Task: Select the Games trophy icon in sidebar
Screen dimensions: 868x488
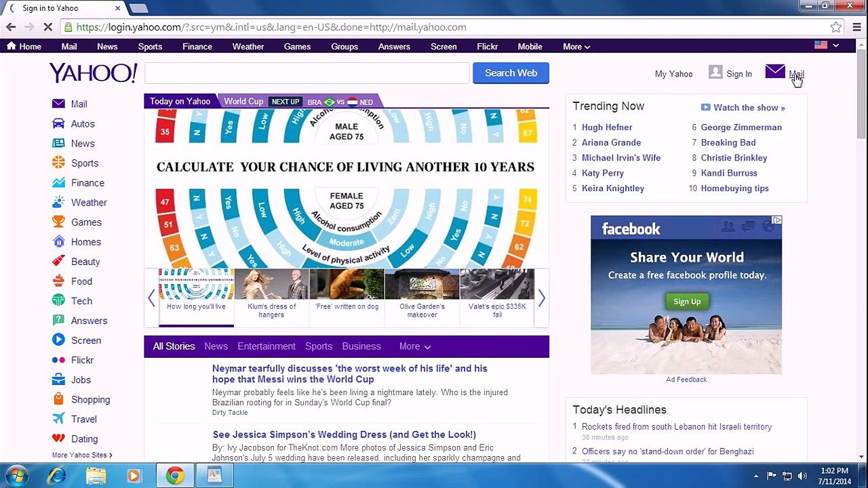Action: click(58, 222)
